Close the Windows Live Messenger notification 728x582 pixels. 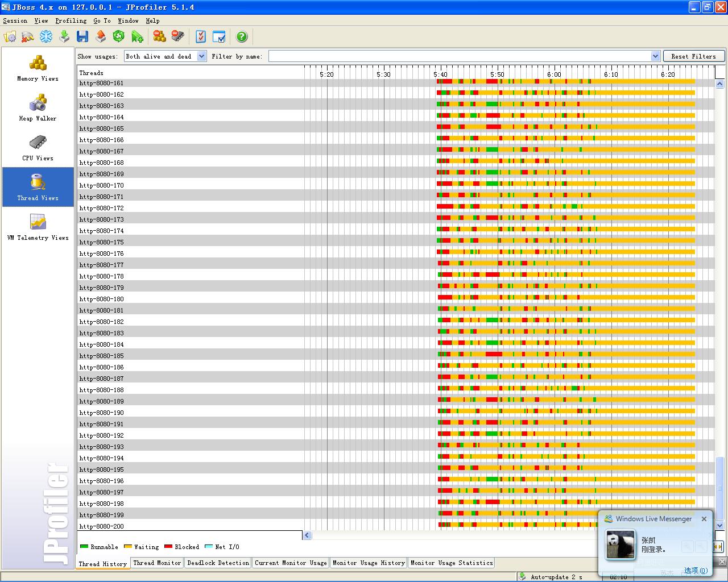pos(704,519)
